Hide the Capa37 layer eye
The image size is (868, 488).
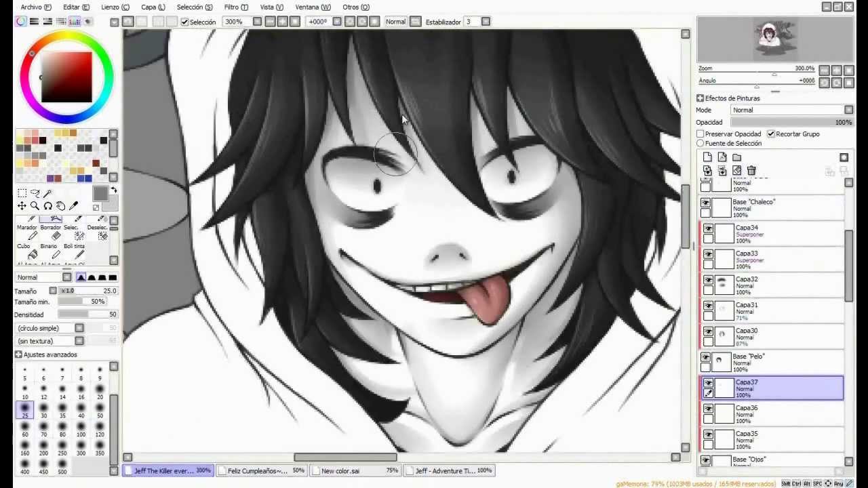(x=708, y=384)
